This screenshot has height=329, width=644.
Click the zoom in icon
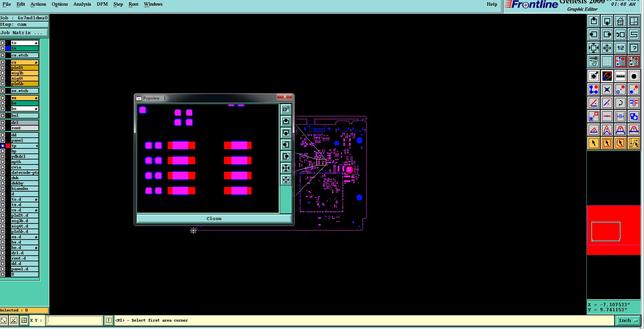[x=594, y=48]
